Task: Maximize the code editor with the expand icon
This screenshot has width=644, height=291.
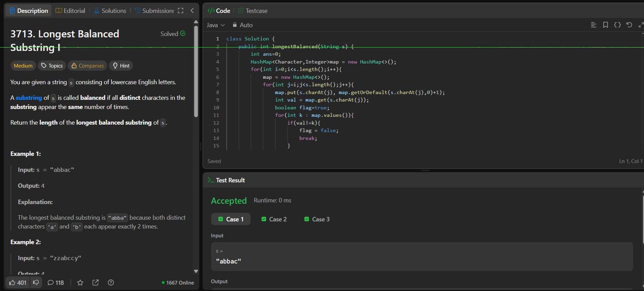Action: pos(640,25)
